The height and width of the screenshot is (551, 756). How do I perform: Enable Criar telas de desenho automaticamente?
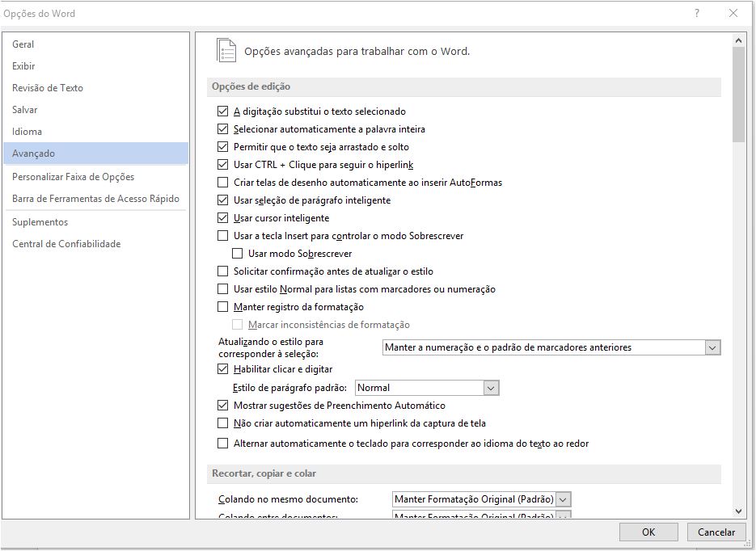click(x=222, y=183)
